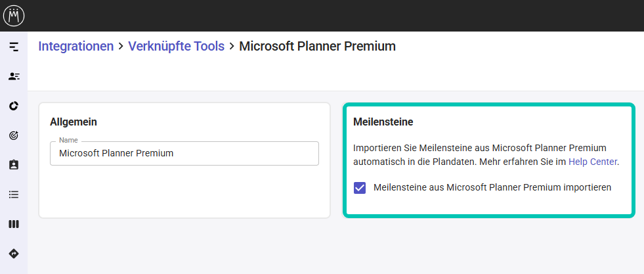This screenshot has width=644, height=274.
Task: Open the Help Center link
Action: point(593,162)
